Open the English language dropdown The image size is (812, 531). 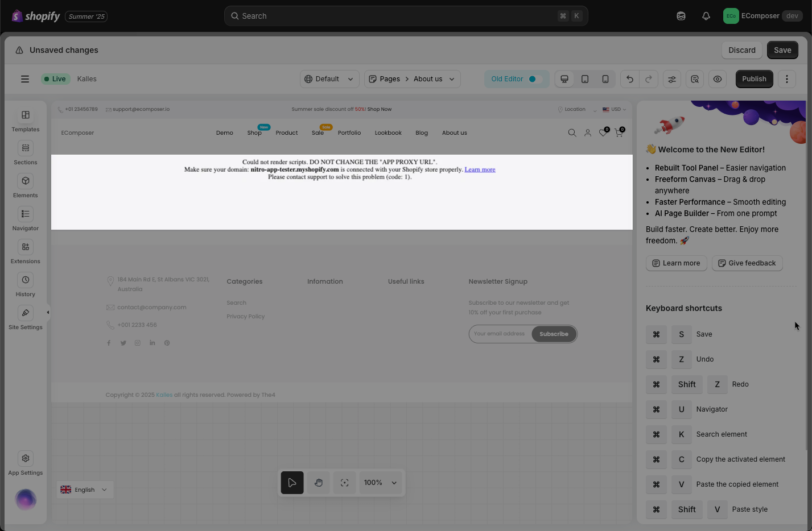(x=85, y=489)
